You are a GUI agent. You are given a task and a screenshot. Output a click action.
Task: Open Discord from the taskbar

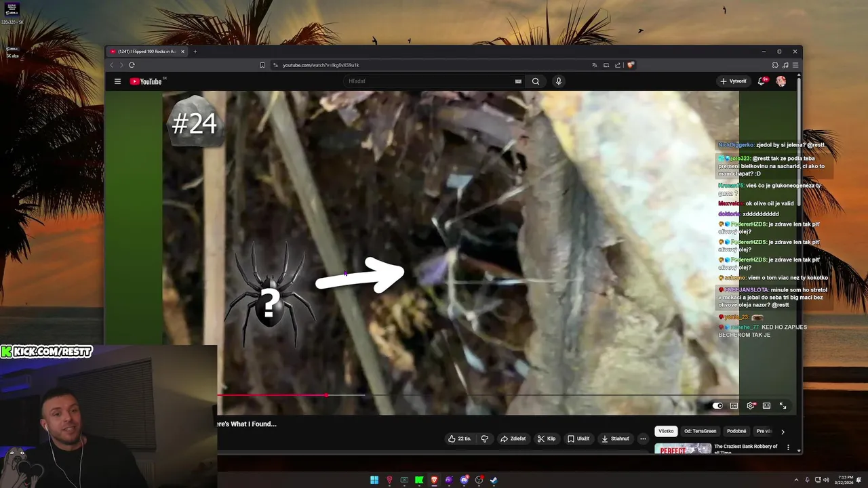point(464,480)
